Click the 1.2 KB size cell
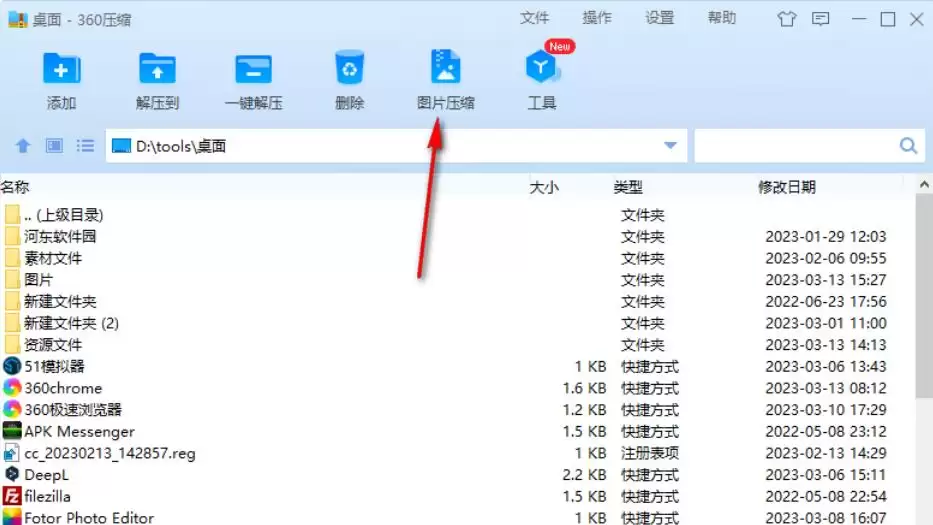933x525 pixels. (x=584, y=410)
